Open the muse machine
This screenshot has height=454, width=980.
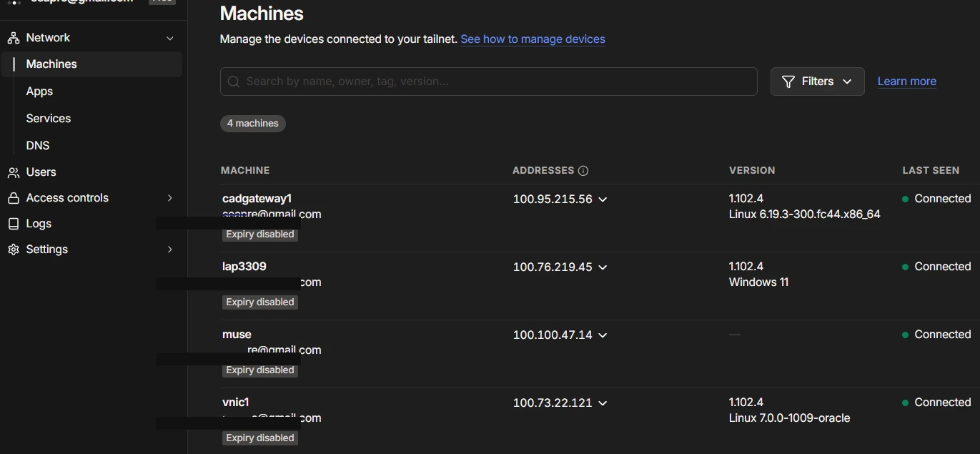point(237,335)
